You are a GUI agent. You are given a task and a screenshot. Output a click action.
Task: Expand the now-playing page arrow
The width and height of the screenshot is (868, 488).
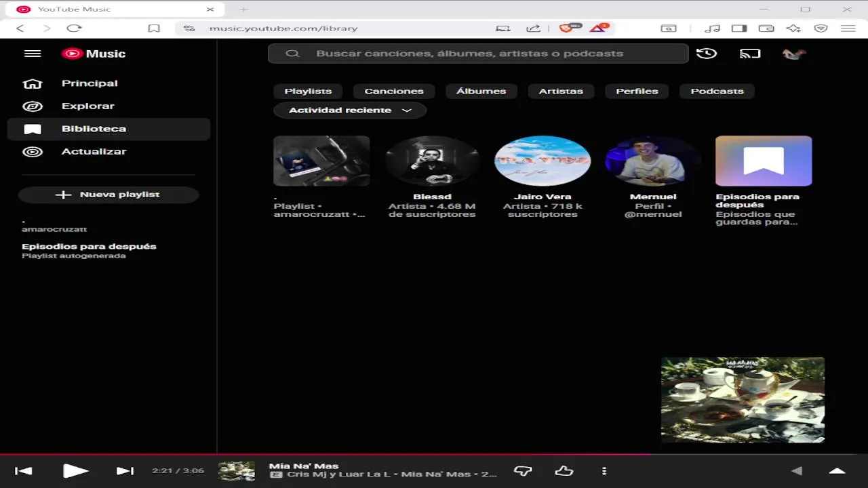837,471
